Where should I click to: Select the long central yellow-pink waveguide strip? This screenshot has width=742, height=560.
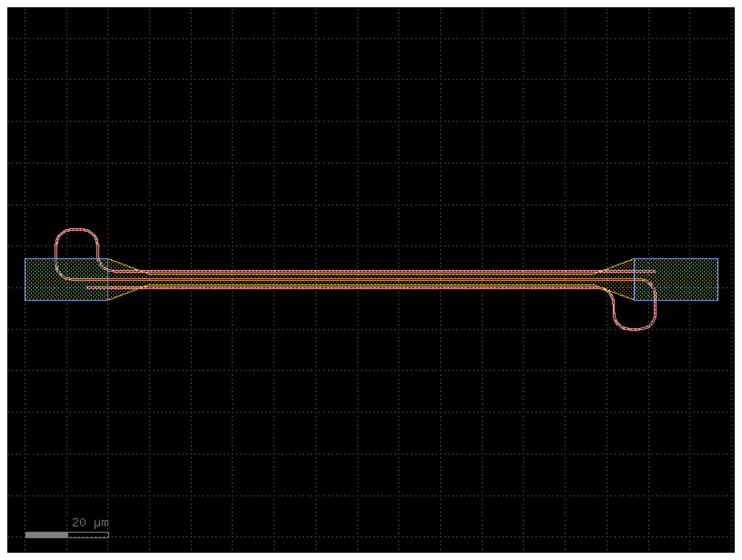(371, 279)
